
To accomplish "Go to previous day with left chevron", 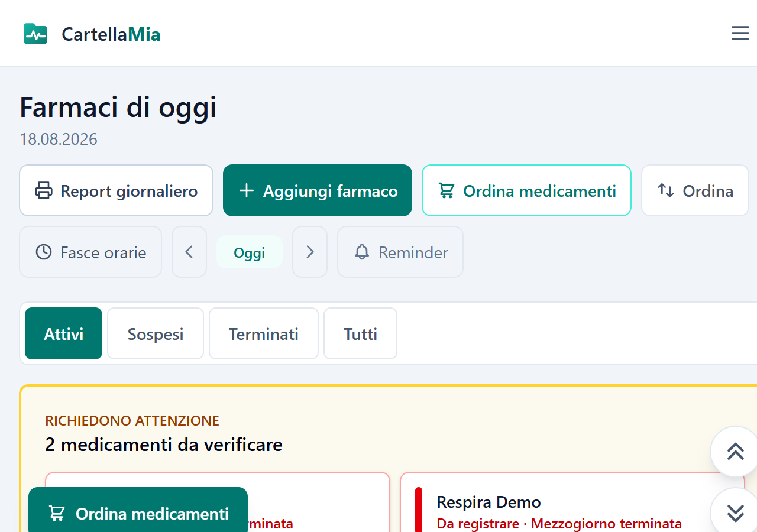I will [x=189, y=252].
